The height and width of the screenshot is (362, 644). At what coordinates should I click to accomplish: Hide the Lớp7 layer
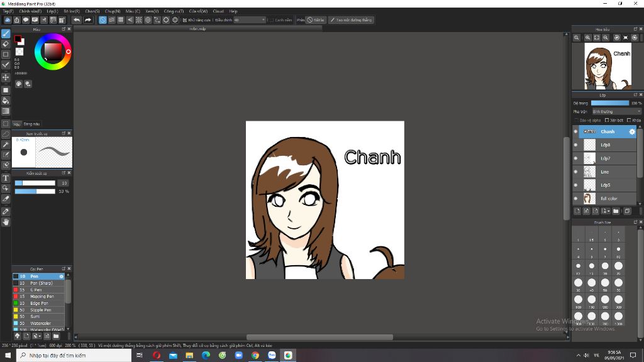pyautogui.click(x=575, y=158)
